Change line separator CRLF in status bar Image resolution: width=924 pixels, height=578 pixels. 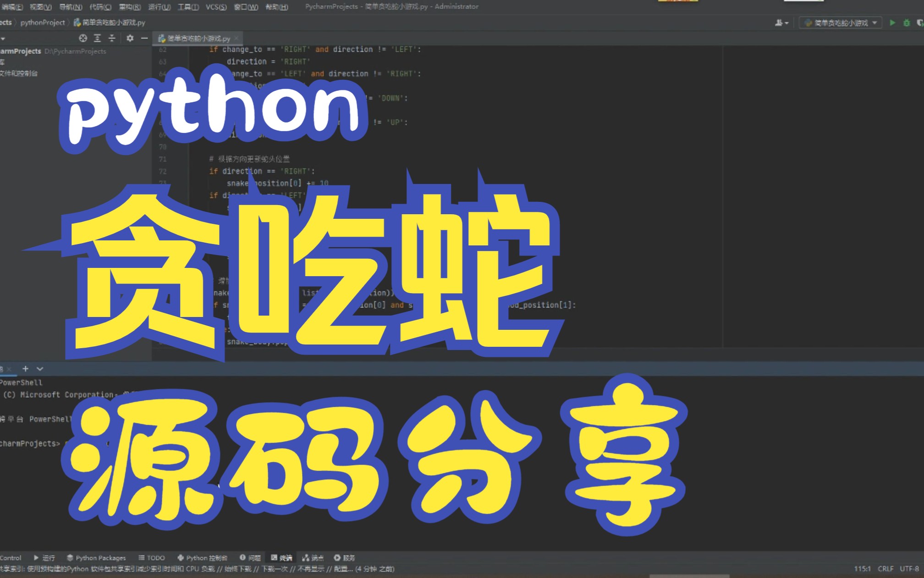coord(885,569)
